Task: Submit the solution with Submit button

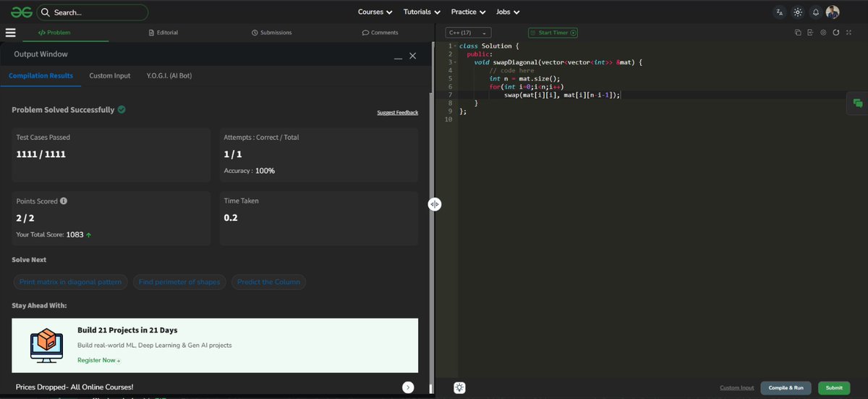Action: 834,388
